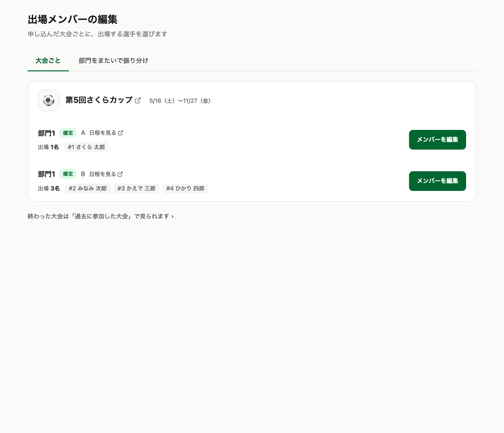The height and width of the screenshot is (433, 504).
Task: Click the 出場 1名 count text
Action: (48, 147)
